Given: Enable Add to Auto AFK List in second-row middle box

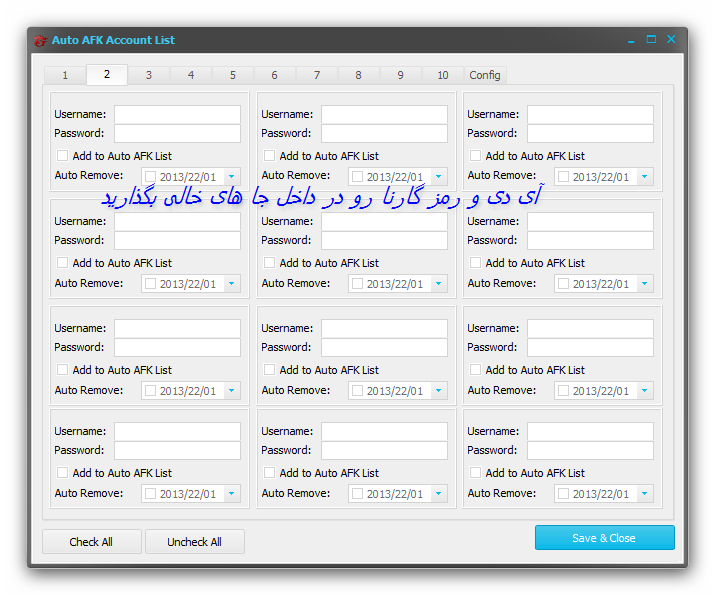Looking at the screenshot, I should click(269, 263).
